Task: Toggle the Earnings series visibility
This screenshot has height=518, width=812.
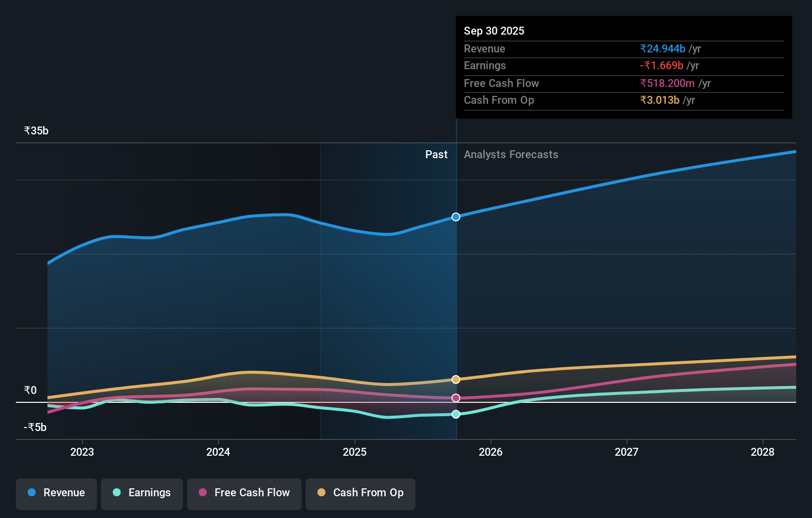Action: pos(142,494)
